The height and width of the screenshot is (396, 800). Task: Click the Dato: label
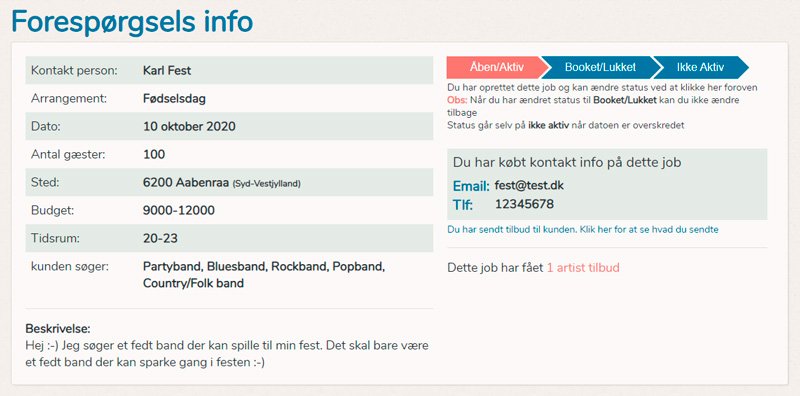(x=46, y=127)
